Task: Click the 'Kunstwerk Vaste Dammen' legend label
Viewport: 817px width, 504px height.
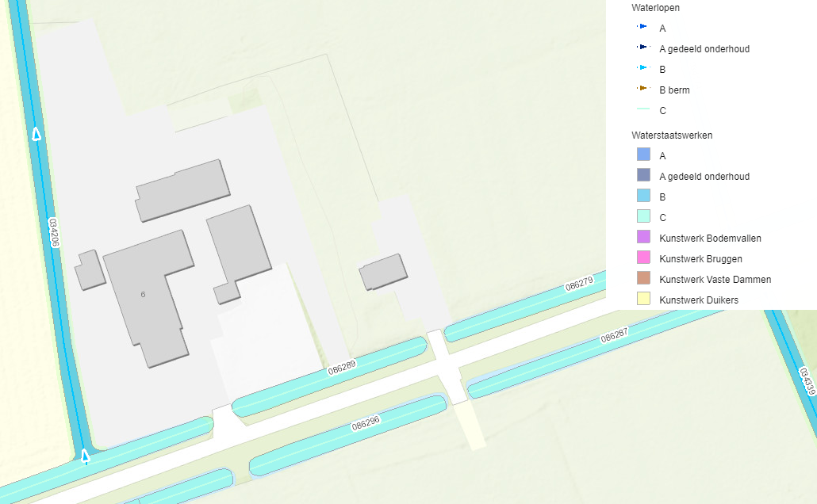Action: (x=715, y=280)
